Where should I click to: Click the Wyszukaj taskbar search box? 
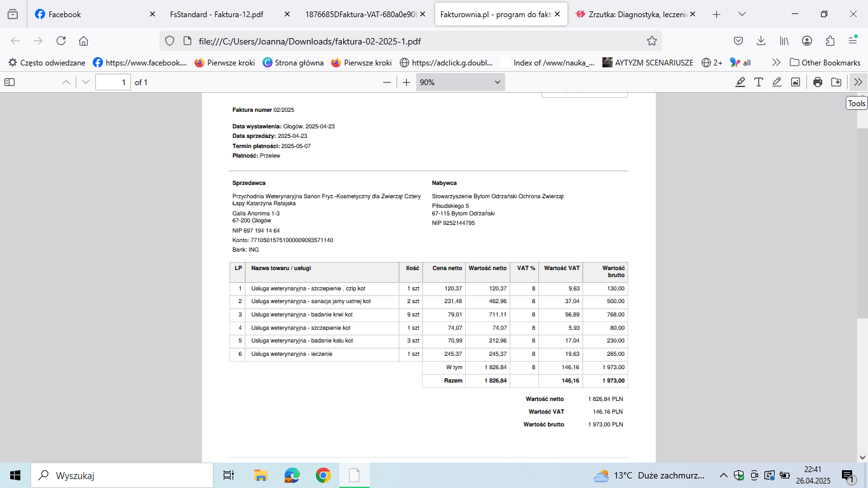122,475
